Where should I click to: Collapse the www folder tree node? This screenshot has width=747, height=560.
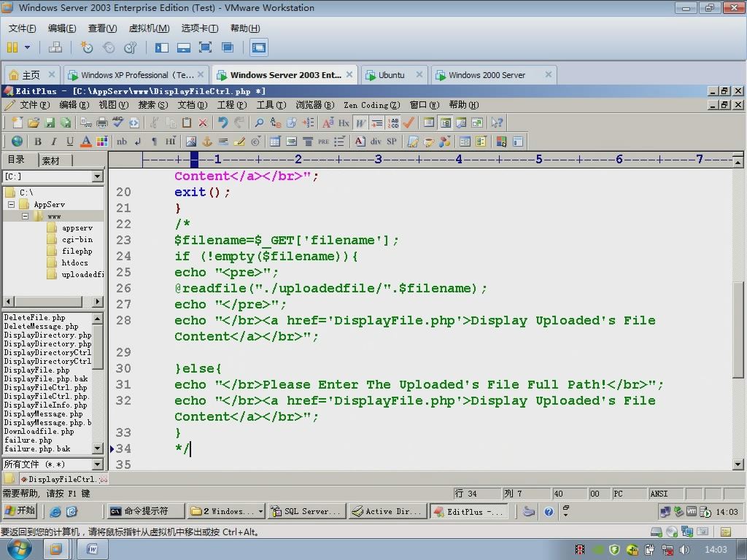click(25, 216)
